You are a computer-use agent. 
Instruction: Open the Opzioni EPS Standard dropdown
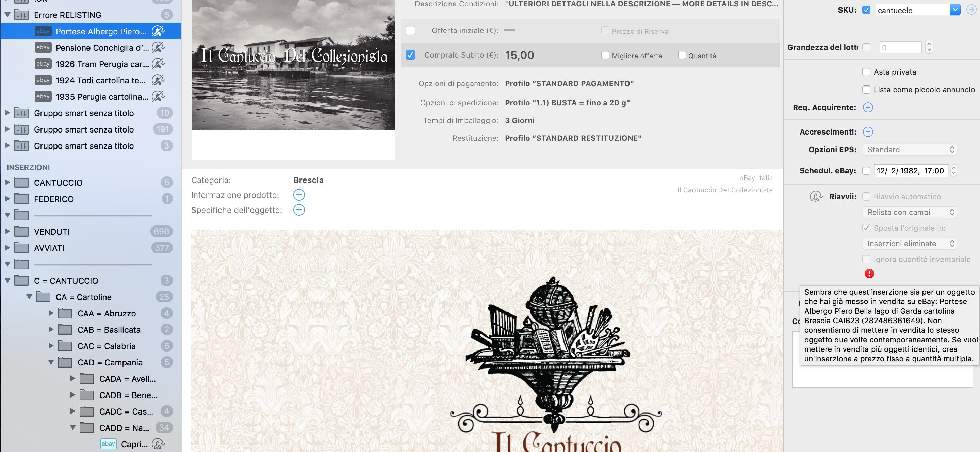click(x=909, y=150)
